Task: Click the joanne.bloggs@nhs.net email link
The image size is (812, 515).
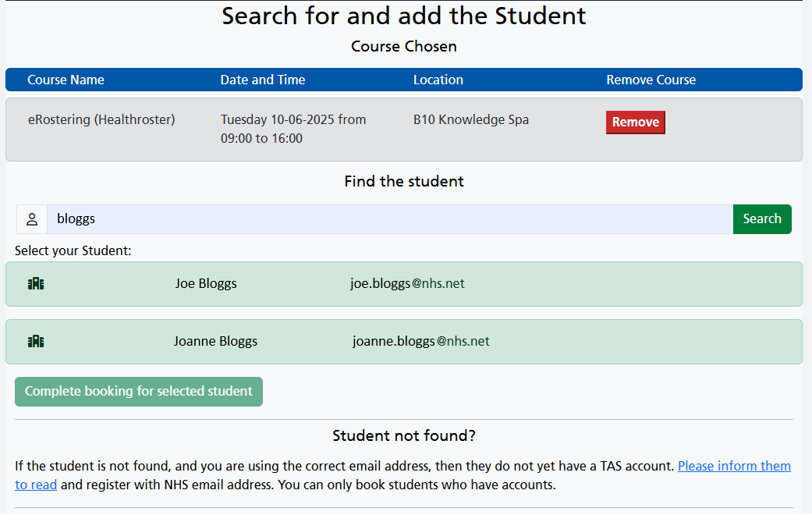Action: click(421, 341)
